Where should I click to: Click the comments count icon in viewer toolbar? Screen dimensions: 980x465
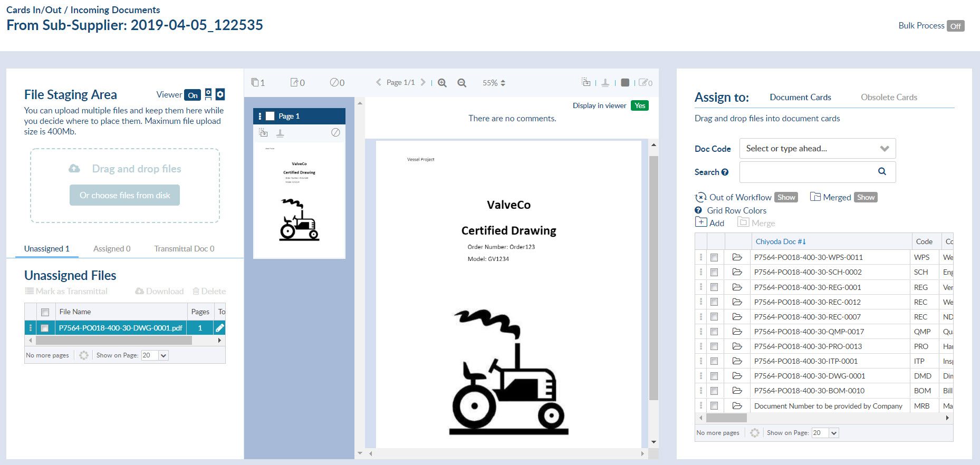(x=646, y=82)
